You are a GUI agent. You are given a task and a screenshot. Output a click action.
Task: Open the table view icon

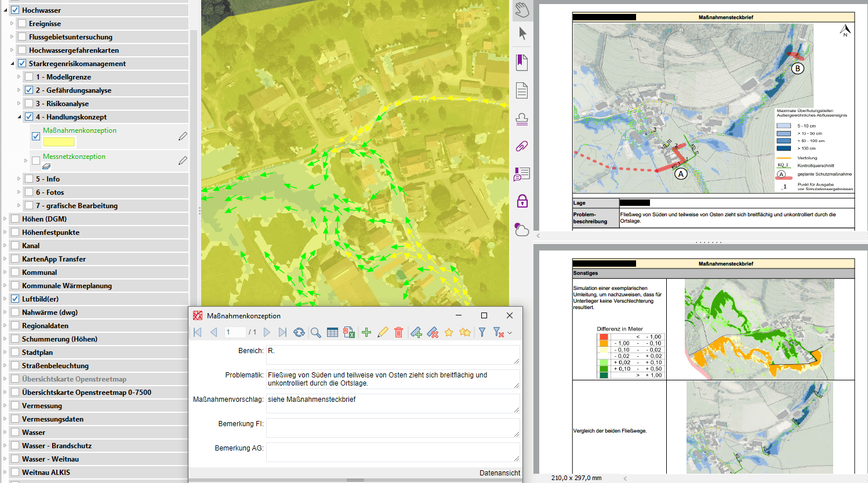(x=332, y=332)
